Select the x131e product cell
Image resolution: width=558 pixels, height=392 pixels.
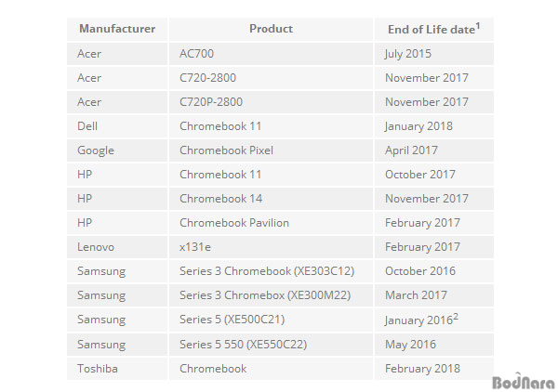tap(195, 247)
